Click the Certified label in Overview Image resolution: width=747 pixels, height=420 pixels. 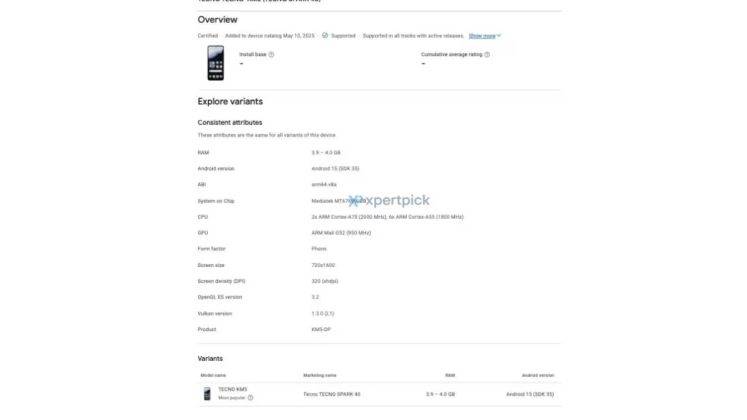coord(208,36)
